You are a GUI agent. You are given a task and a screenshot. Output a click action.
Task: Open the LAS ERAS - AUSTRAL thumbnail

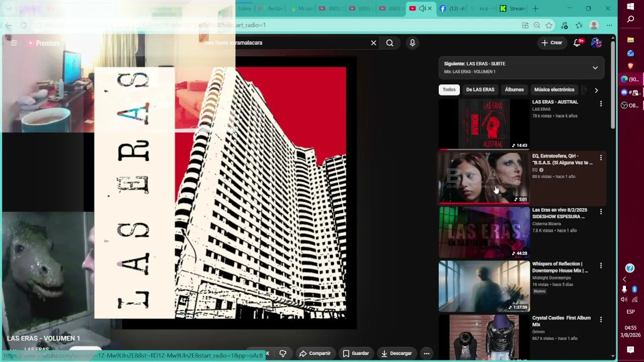[x=484, y=124]
